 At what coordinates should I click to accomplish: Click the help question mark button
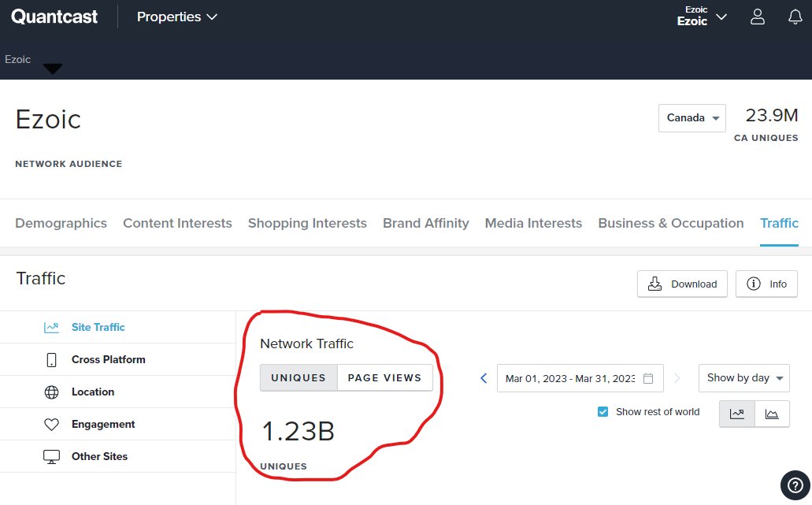pos(795,485)
